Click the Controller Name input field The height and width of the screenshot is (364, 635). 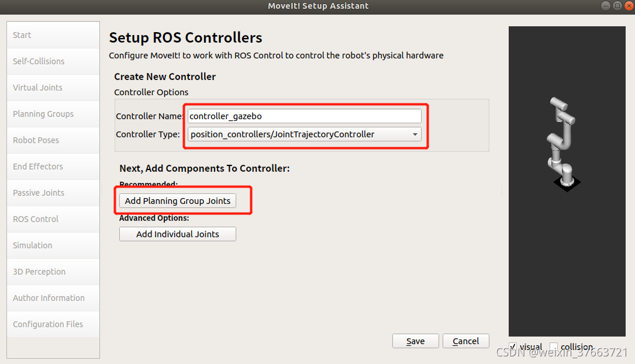pos(305,116)
